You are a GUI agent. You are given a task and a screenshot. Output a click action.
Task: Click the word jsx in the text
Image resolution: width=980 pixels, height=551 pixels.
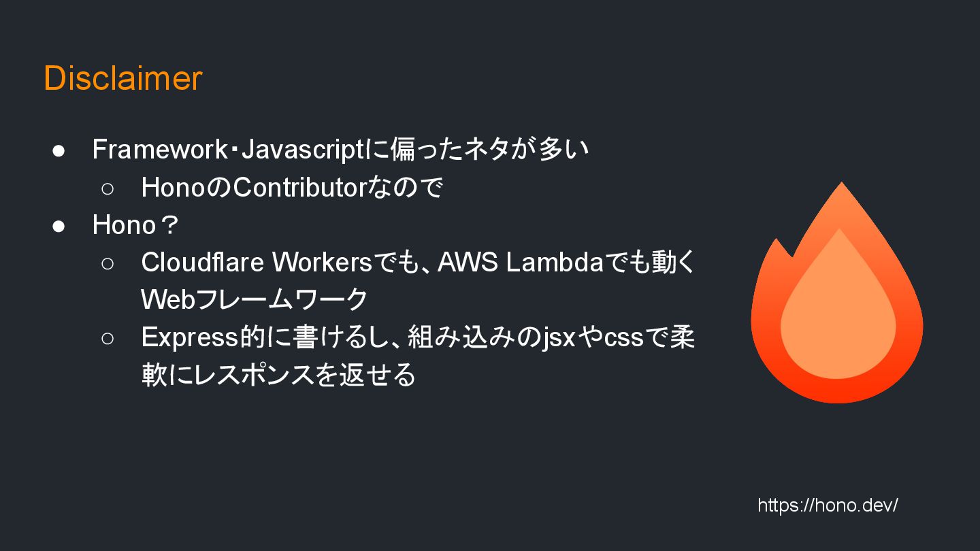tap(557, 338)
